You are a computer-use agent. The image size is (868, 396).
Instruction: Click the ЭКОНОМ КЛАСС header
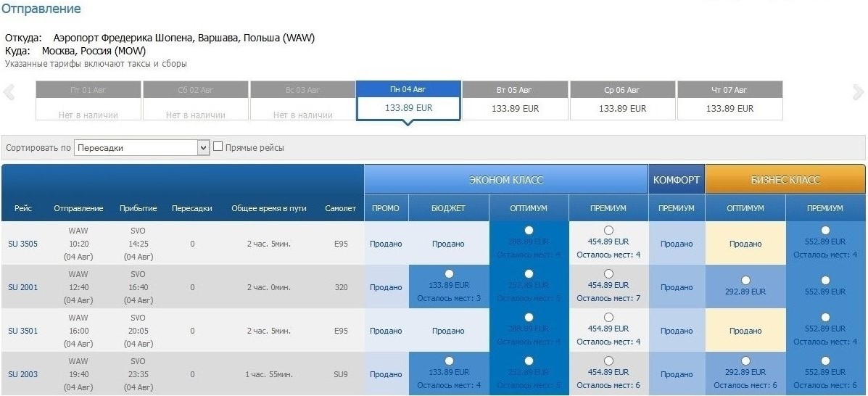[506, 179]
